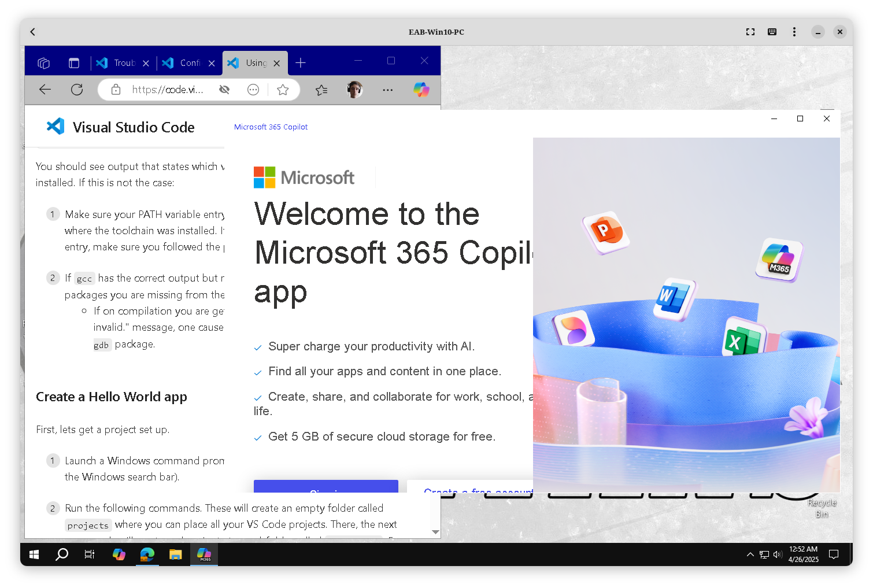
Task: Show hidden system tray icons
Action: 750,554
